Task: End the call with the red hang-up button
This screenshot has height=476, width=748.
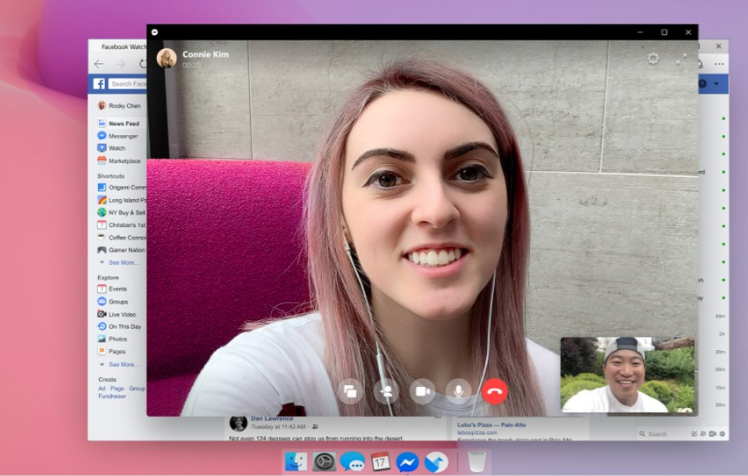Action: pyautogui.click(x=495, y=392)
